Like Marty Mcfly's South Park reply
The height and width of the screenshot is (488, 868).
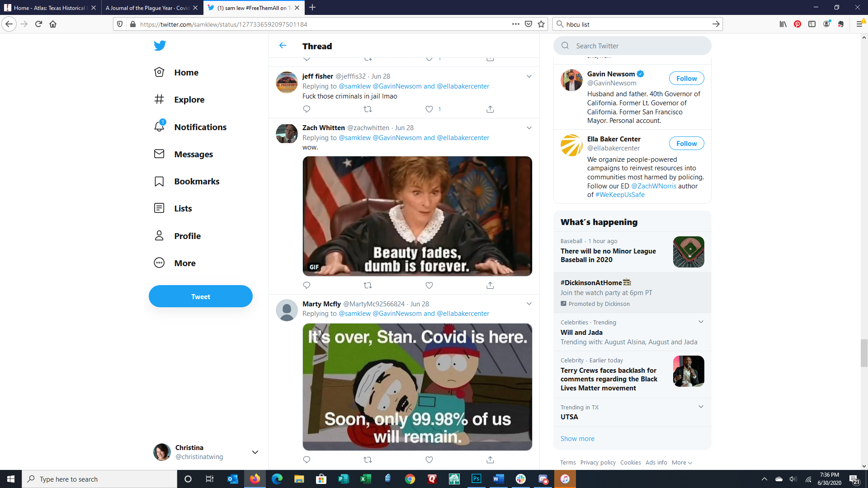[429, 460]
